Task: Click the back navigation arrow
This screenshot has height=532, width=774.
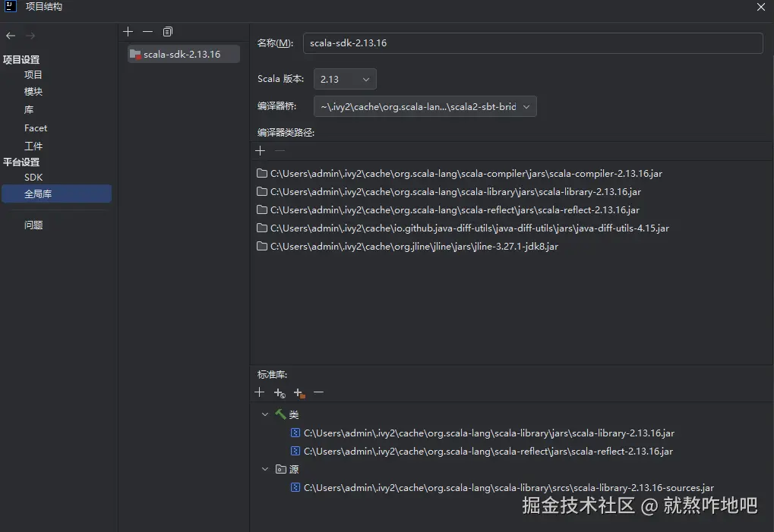Action: click(11, 35)
